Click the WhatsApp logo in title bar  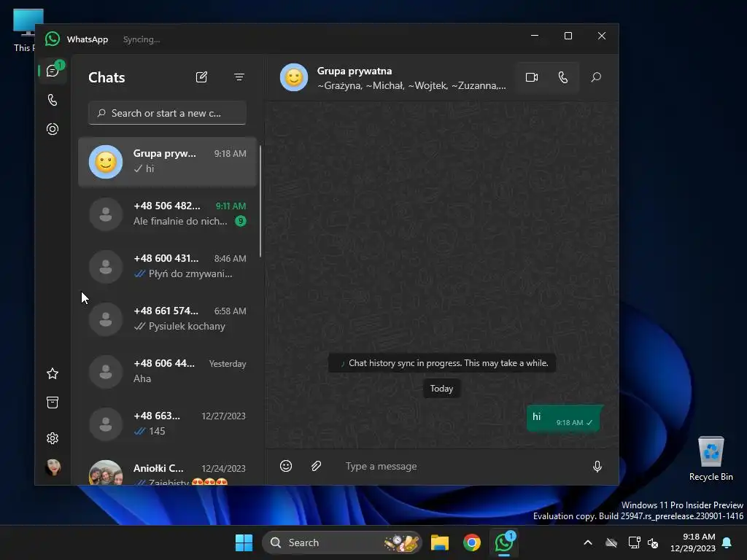click(x=53, y=39)
